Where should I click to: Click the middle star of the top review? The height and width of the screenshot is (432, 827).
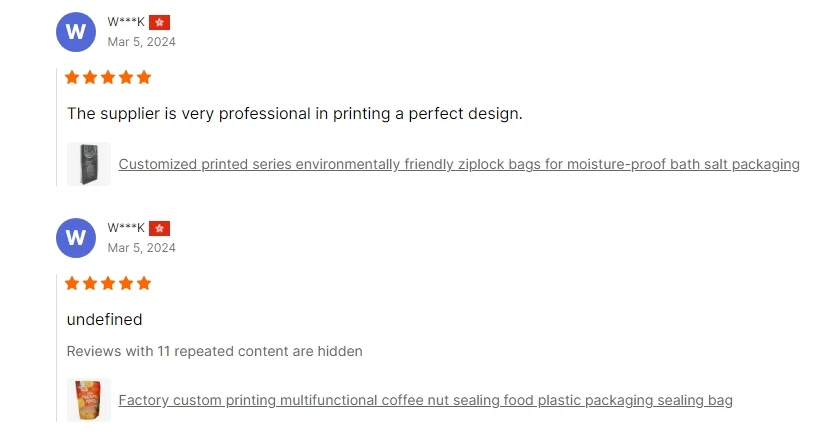[x=108, y=77]
